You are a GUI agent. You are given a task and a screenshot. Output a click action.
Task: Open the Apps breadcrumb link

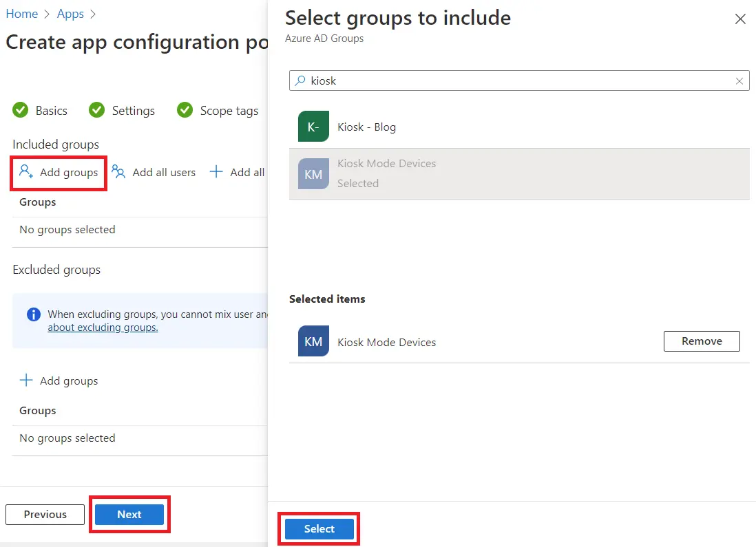[x=70, y=14]
